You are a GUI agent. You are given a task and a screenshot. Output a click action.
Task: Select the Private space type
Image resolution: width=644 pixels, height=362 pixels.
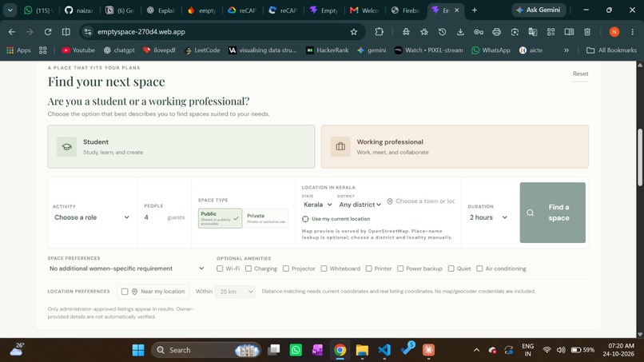[266, 218]
